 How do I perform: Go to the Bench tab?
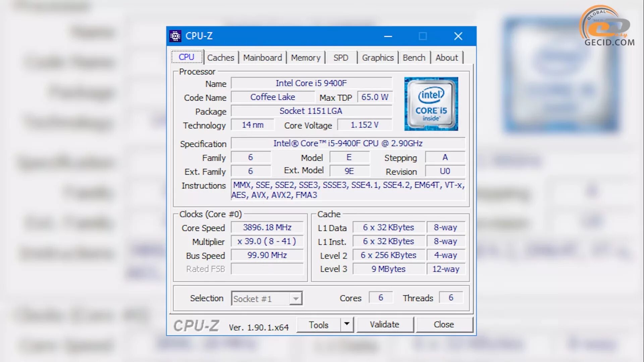(x=414, y=58)
